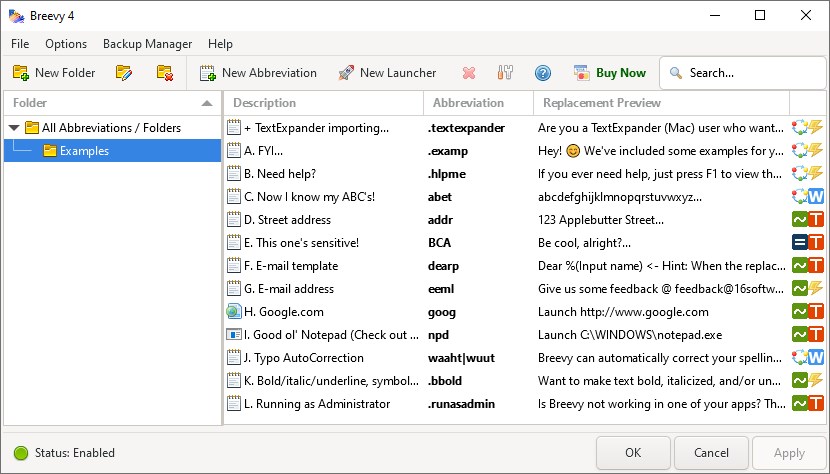The image size is (830, 474).
Task: Click the Cancel button
Action: coord(711,453)
